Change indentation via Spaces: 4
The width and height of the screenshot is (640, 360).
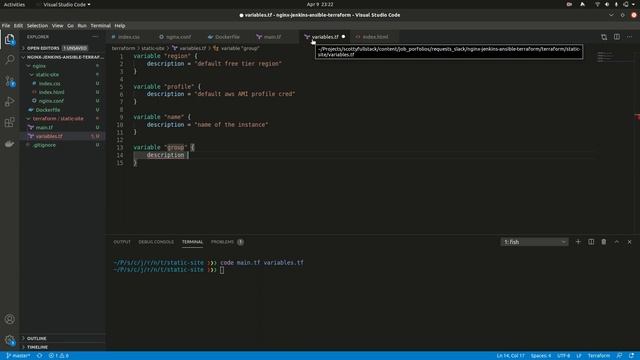[541, 356]
